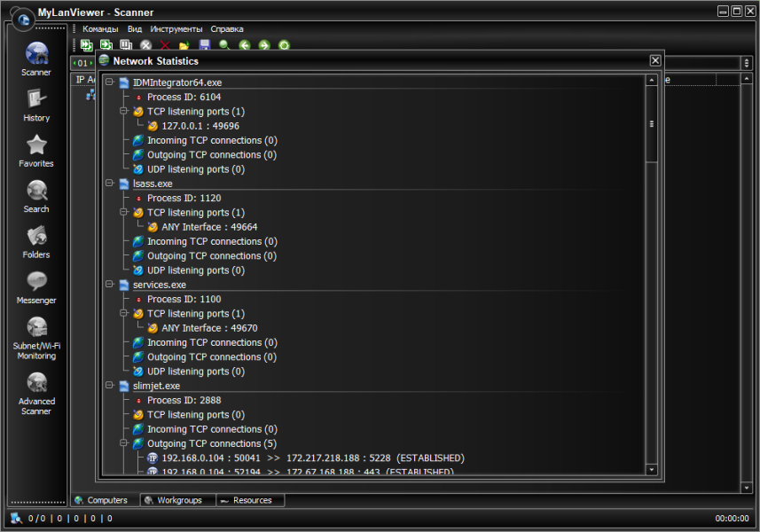This screenshot has width=760, height=532.
Task: Click main window scroll-down arrow
Action: [747, 488]
